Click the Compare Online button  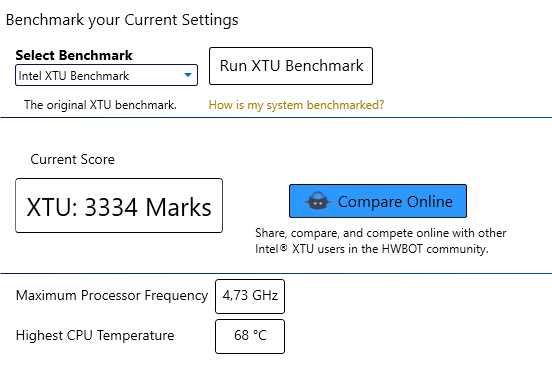pos(378,201)
